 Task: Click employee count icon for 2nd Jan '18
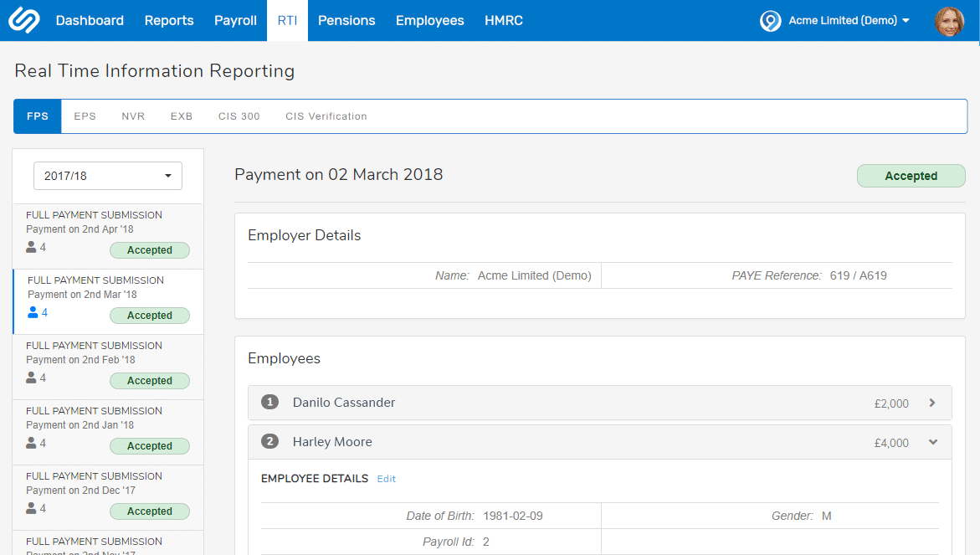coord(31,443)
